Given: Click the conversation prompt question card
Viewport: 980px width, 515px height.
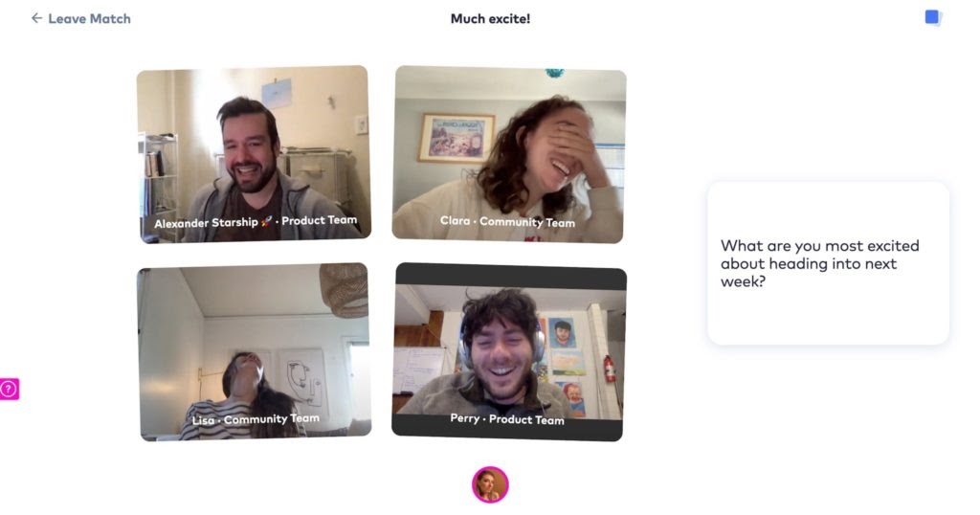Looking at the screenshot, I should [828, 263].
